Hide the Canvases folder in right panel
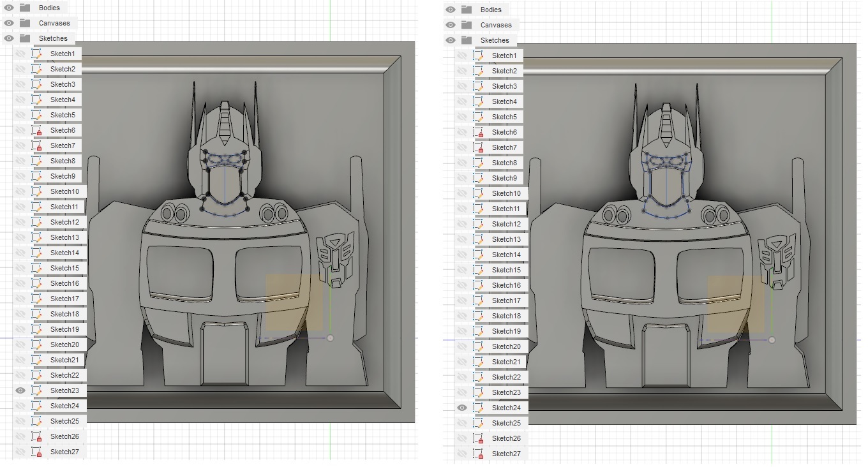The width and height of the screenshot is (868, 467). pyautogui.click(x=450, y=25)
